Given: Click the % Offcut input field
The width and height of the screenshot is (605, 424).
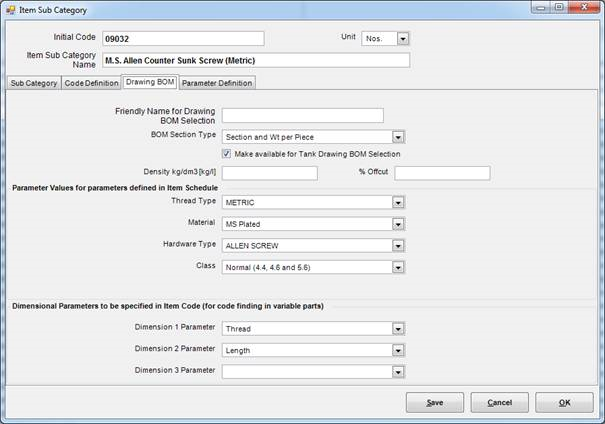Looking at the screenshot, I should point(442,173).
